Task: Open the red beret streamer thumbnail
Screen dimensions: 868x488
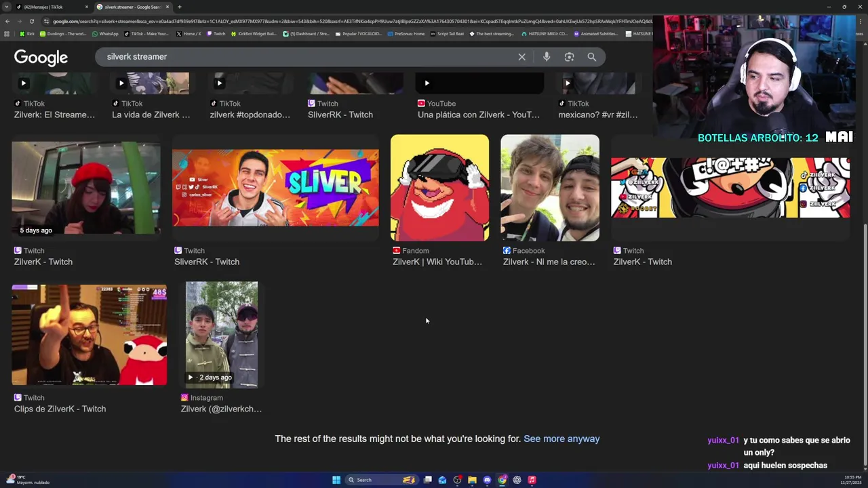Action: 86,188
